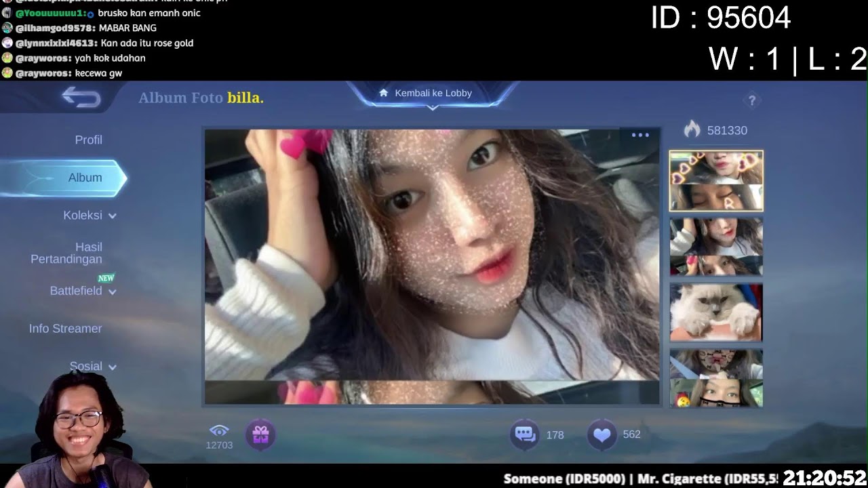Open Hasil Pertandingan tab
This screenshot has width=868, height=488.
[66, 253]
